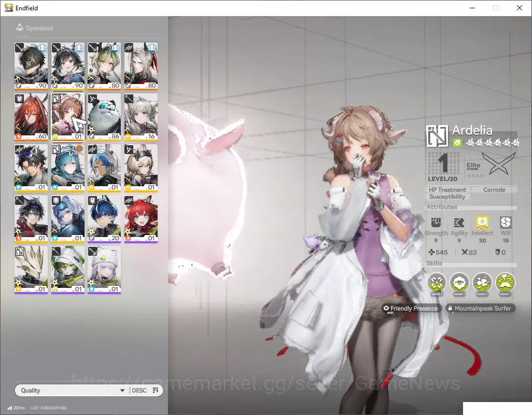This screenshot has height=415, width=532.
Task: Click the Operators header icon
Action: (x=20, y=27)
